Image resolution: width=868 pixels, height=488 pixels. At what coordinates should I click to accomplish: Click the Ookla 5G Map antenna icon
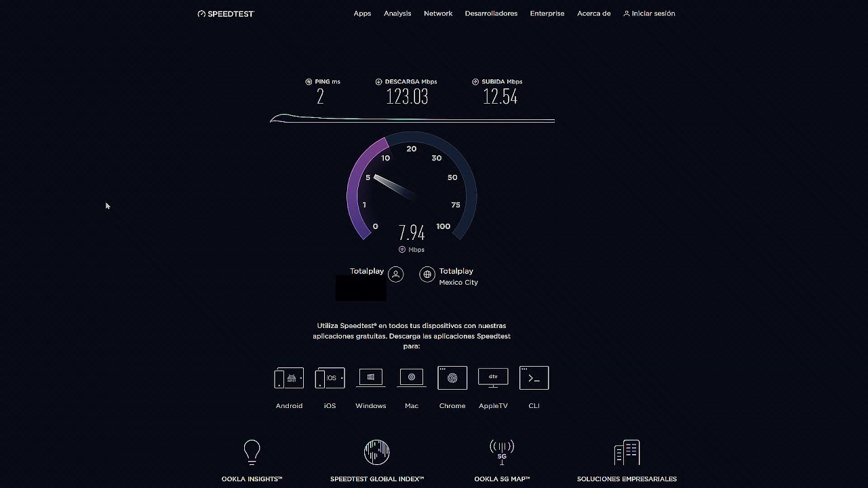[x=502, y=452]
